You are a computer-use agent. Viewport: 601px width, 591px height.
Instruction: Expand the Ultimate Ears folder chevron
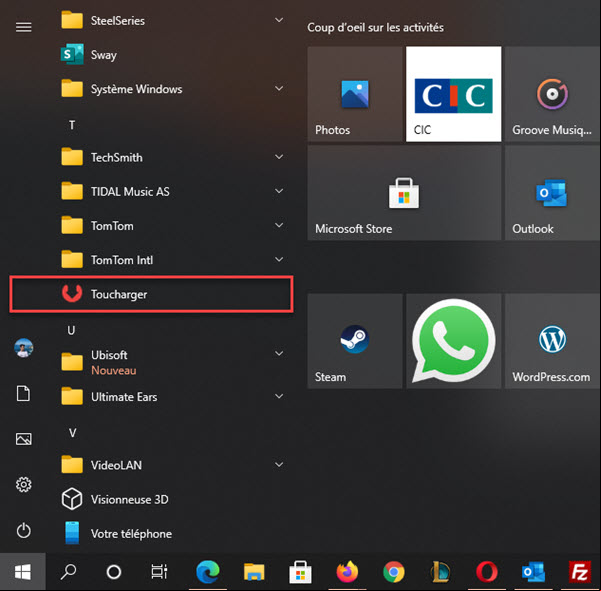coord(279,396)
